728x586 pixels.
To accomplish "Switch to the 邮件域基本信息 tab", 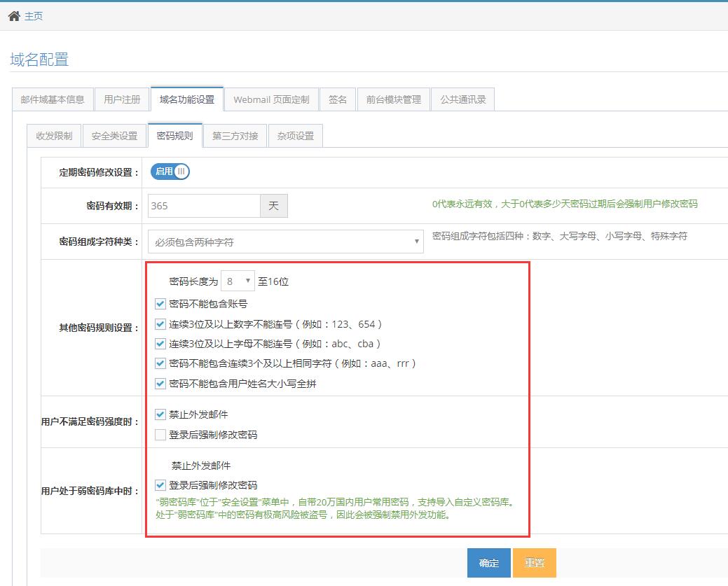I will [x=53, y=99].
